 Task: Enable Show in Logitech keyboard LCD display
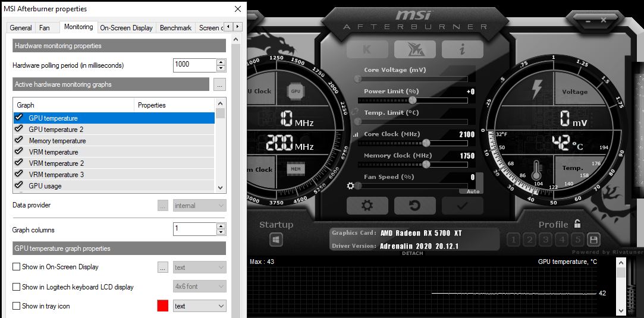pyautogui.click(x=17, y=286)
